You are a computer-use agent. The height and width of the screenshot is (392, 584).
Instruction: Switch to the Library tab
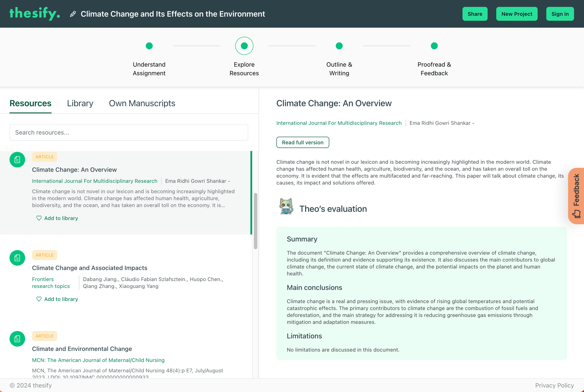click(80, 103)
